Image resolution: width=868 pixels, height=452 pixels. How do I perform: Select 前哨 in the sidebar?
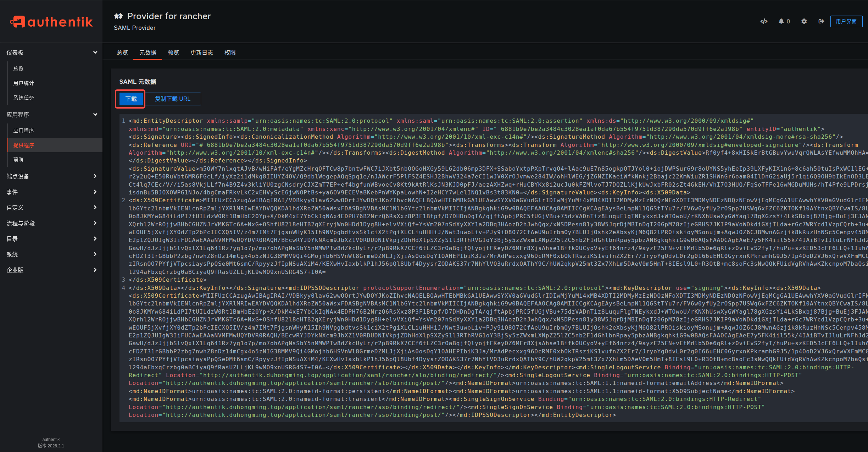pyautogui.click(x=18, y=160)
